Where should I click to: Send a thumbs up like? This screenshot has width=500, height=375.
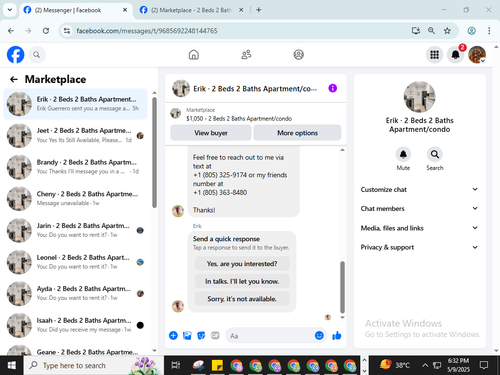point(337,336)
